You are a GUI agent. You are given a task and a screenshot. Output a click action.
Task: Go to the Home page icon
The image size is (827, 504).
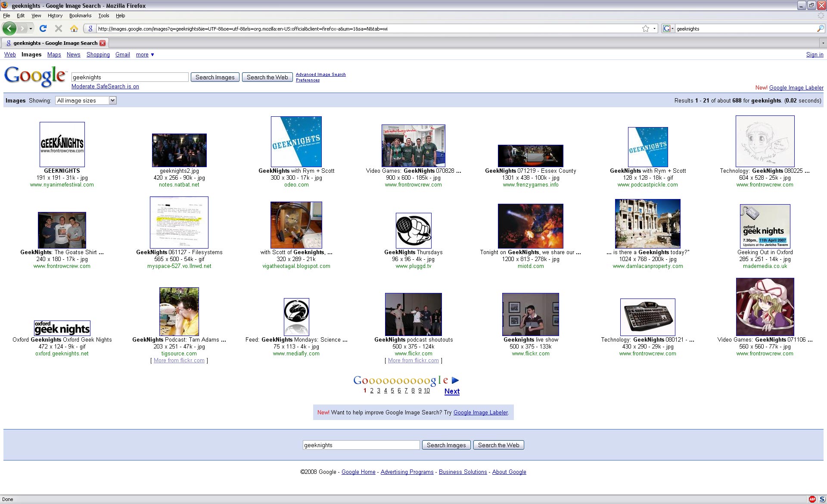click(x=74, y=28)
